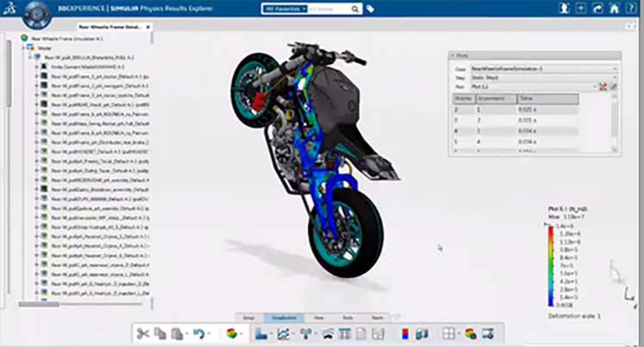The height and width of the screenshot is (347, 644).
Task: Click the scissors Cut icon in bottom toolbar
Action: tap(144, 333)
